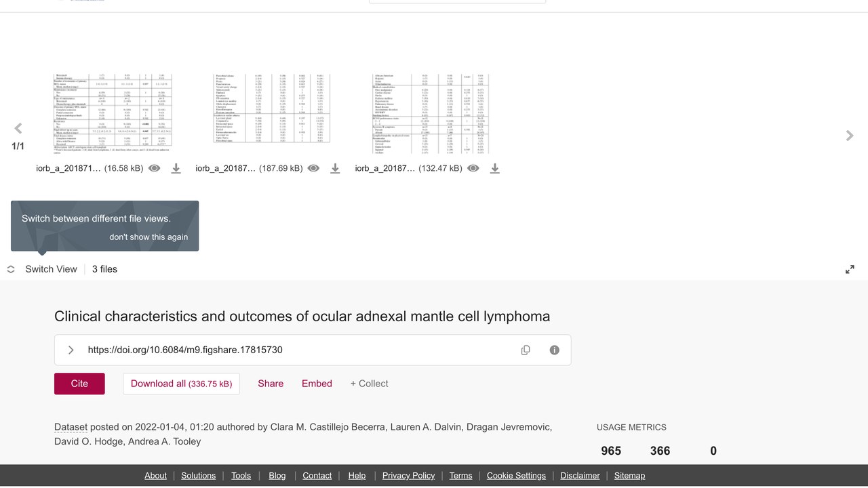
Task: Open the Embed option
Action: click(317, 384)
